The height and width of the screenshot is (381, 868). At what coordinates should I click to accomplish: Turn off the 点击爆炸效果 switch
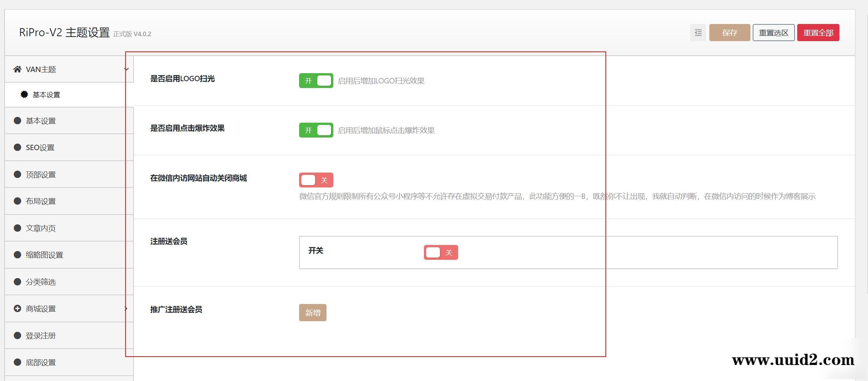pyautogui.click(x=316, y=130)
